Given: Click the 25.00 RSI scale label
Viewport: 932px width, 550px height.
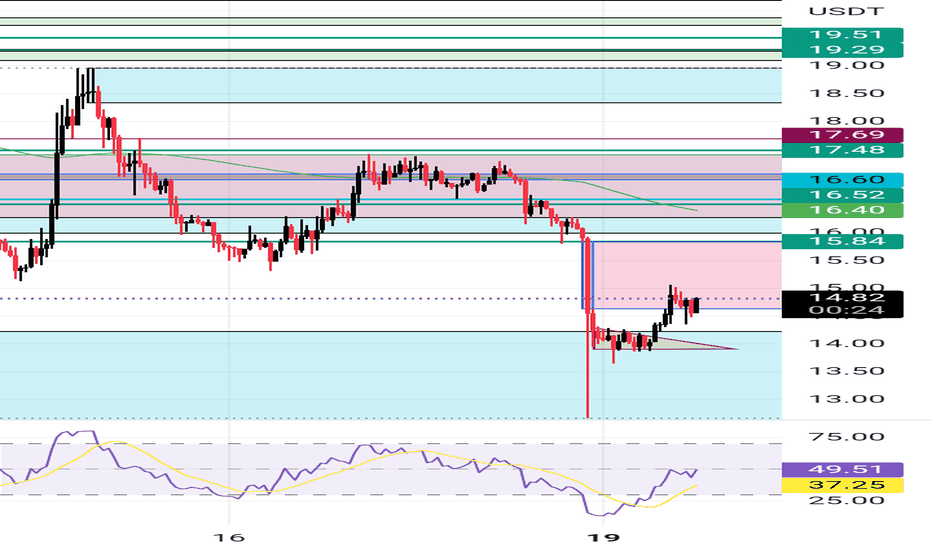Looking at the screenshot, I should [846, 500].
